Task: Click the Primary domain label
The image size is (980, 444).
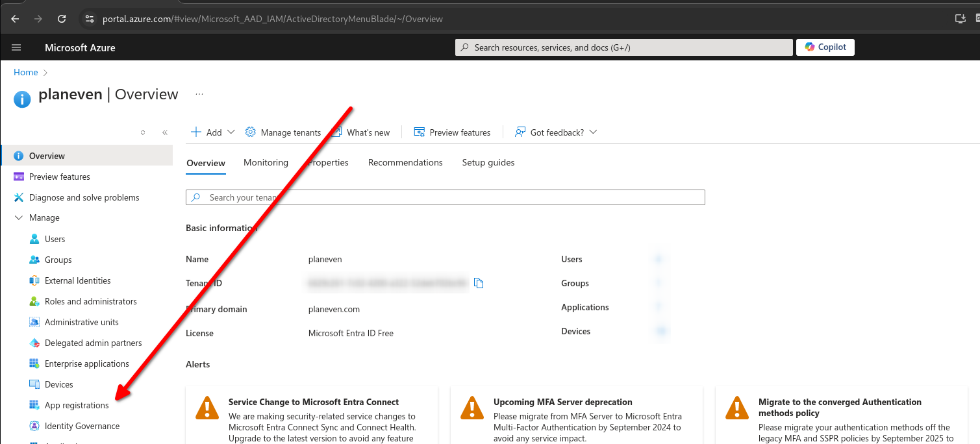Action: 216,309
